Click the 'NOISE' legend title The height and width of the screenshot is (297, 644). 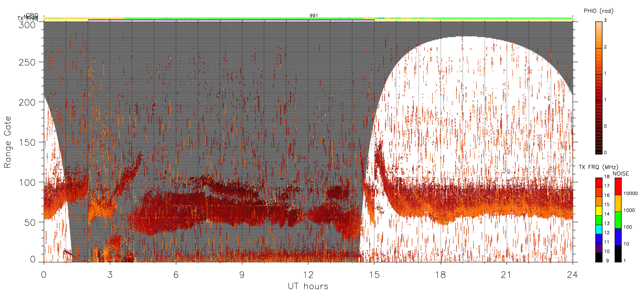pos(621,173)
